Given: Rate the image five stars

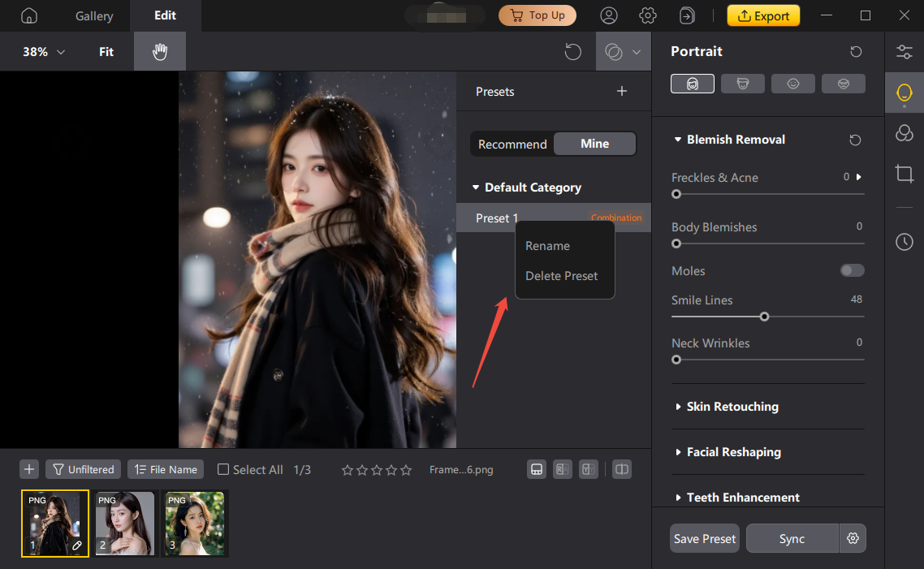Looking at the screenshot, I should point(406,470).
